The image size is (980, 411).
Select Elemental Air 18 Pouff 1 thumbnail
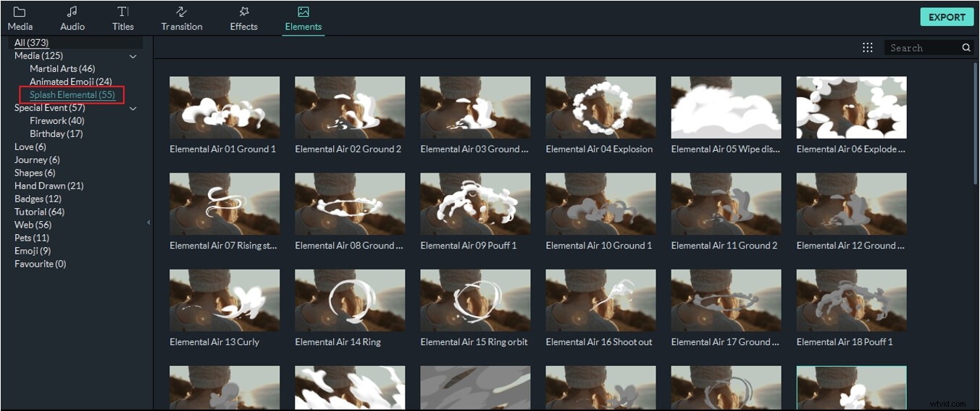(x=851, y=300)
